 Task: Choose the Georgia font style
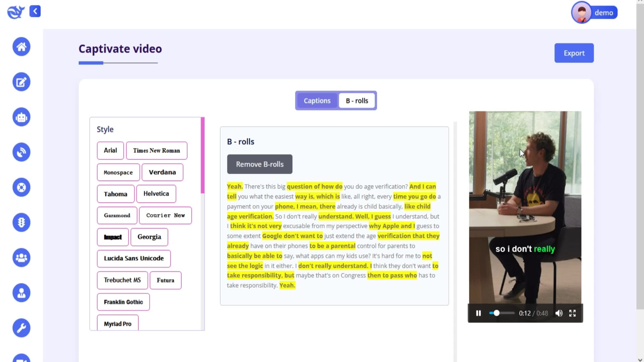click(x=149, y=237)
